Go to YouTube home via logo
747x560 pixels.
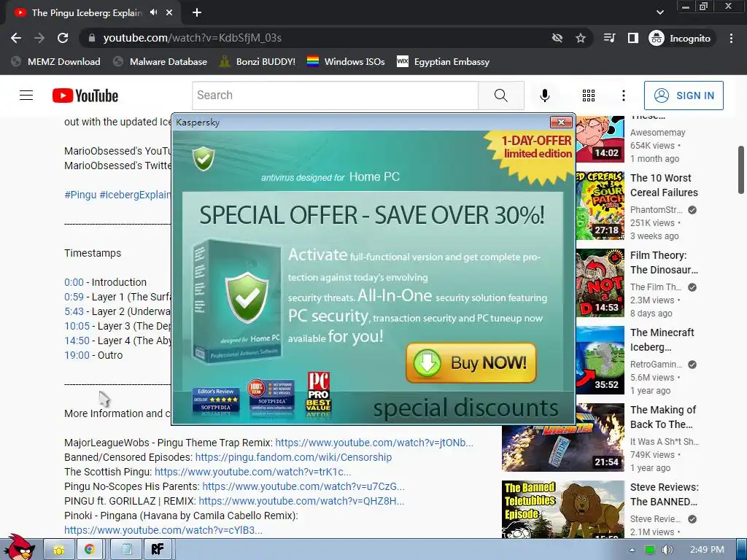point(85,96)
